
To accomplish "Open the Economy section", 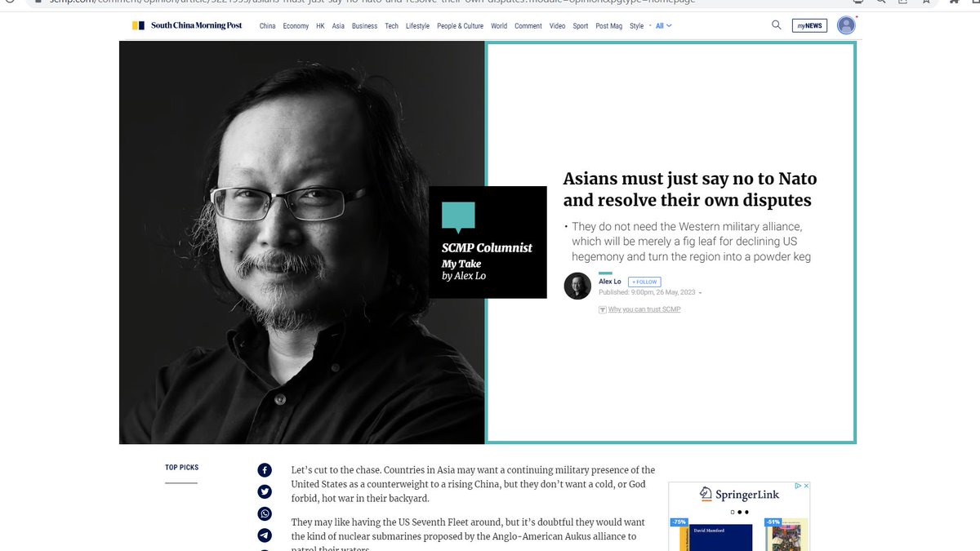I will [x=296, y=26].
